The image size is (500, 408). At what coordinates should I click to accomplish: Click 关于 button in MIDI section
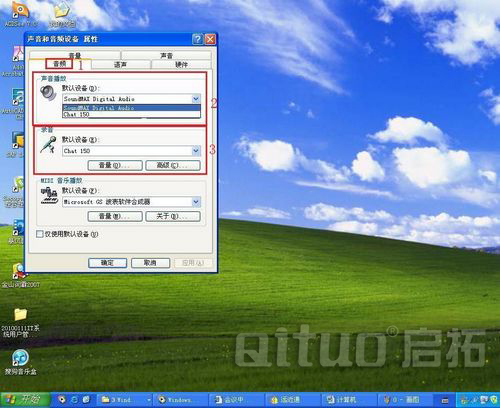click(173, 216)
